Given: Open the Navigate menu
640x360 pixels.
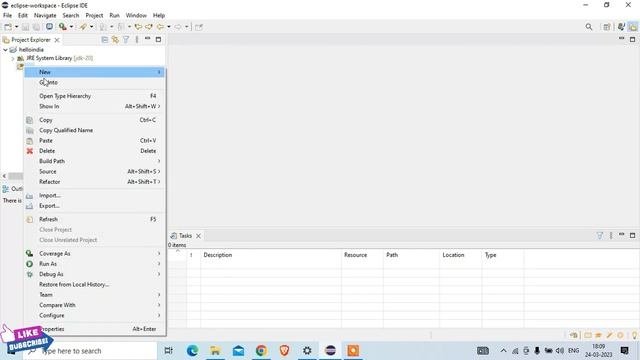Looking at the screenshot, I should pos(45,16).
